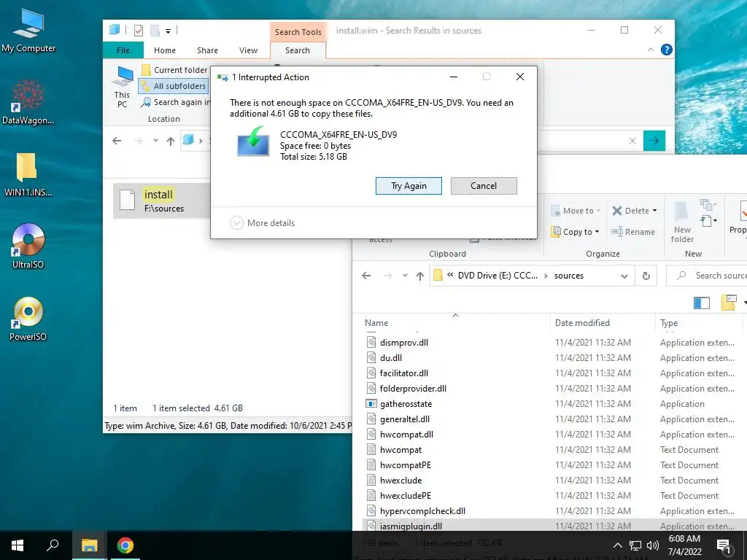The height and width of the screenshot is (560, 747).
Task: Choose Current folder search scope
Action: point(174,70)
